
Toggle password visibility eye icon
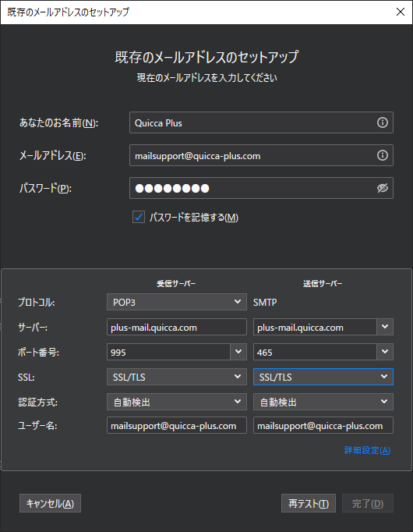click(382, 188)
